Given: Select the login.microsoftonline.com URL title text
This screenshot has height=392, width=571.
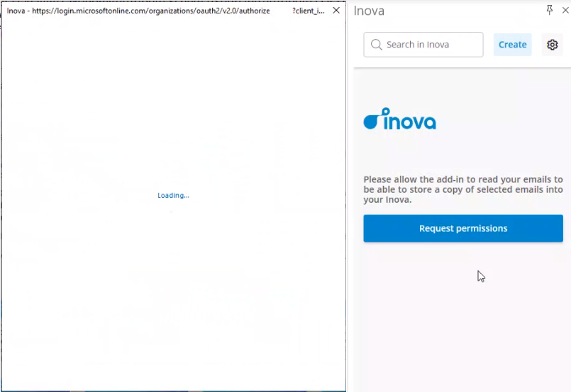Looking at the screenshot, I should [x=151, y=11].
